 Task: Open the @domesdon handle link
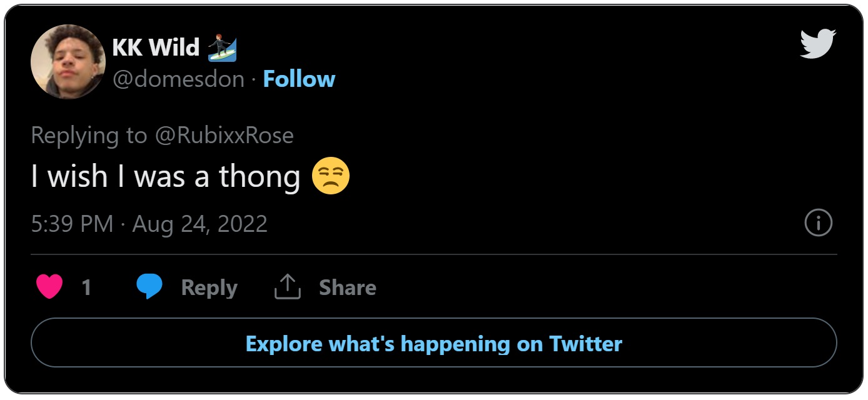178,79
